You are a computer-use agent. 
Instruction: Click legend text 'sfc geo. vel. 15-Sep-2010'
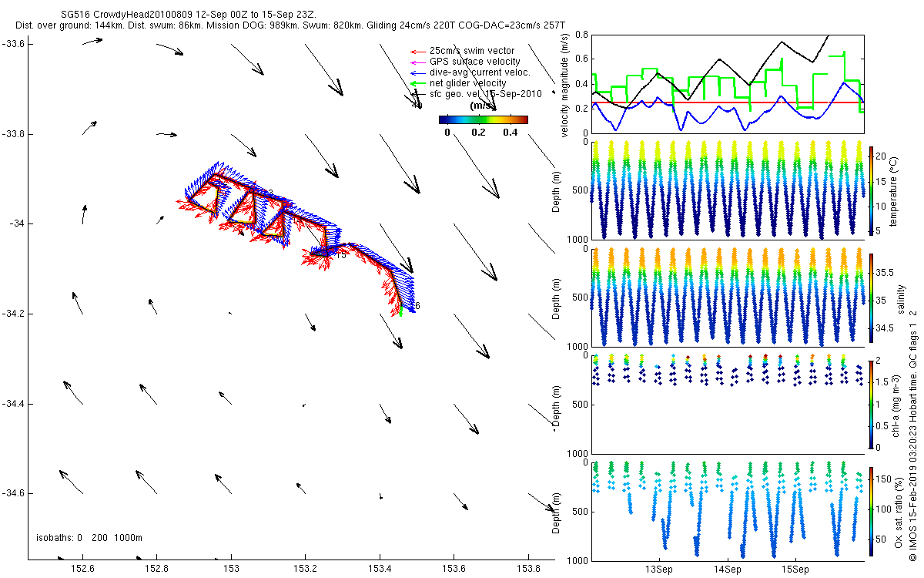coord(485,94)
